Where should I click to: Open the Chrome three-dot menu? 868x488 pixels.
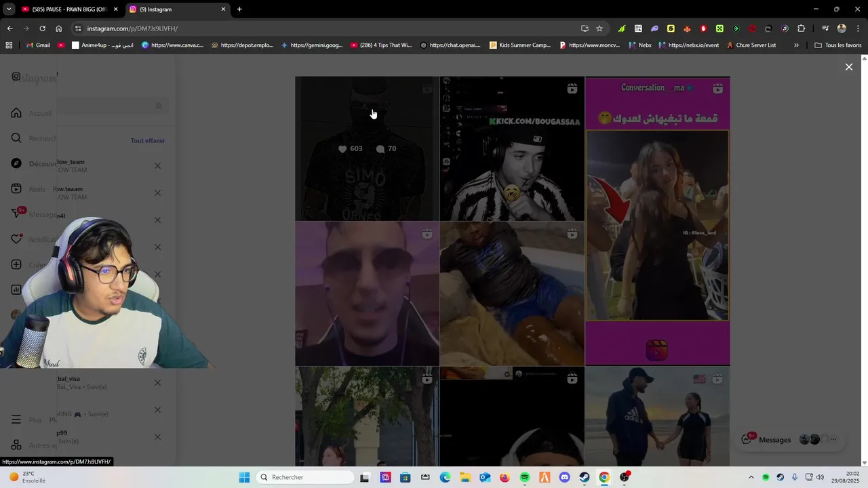click(x=858, y=28)
